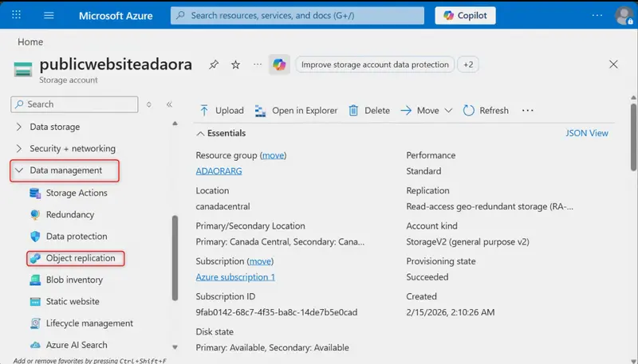Click the apps grid waffle icon

[x=16, y=15]
